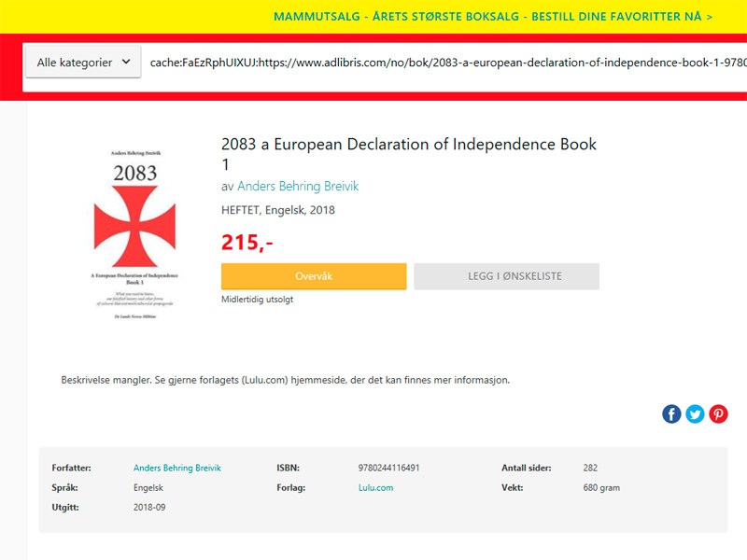Follow the Lulu.com publisher link
Screen dimensions: 747x560
[x=375, y=487]
